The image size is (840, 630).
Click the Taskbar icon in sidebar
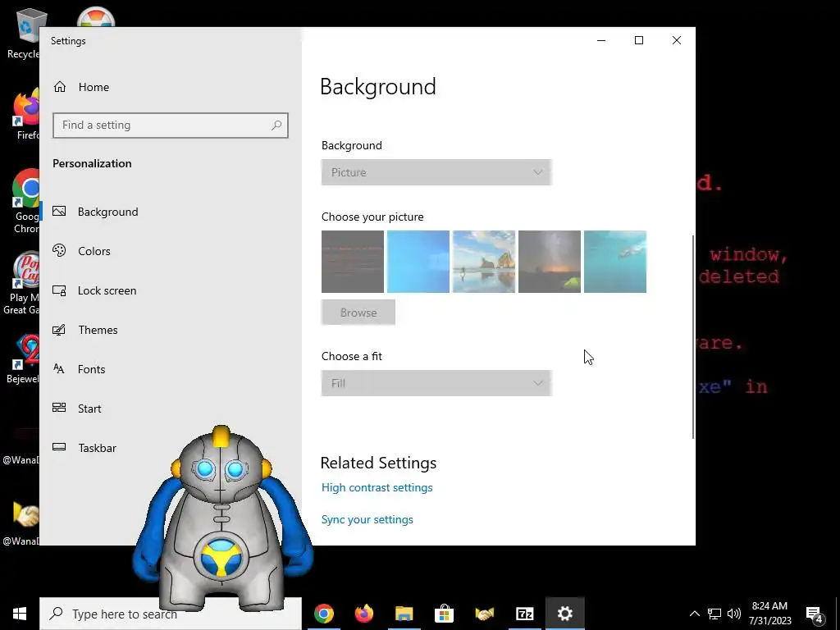pyautogui.click(x=59, y=447)
